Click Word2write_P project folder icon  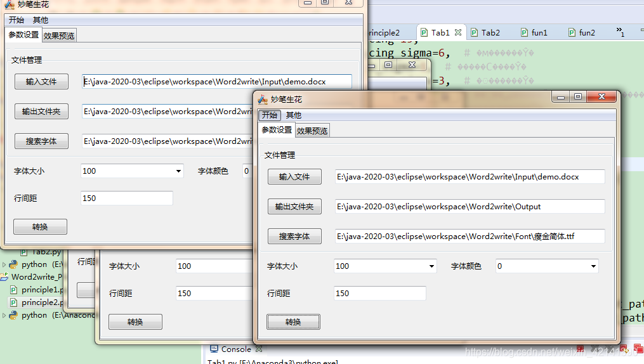point(4,277)
